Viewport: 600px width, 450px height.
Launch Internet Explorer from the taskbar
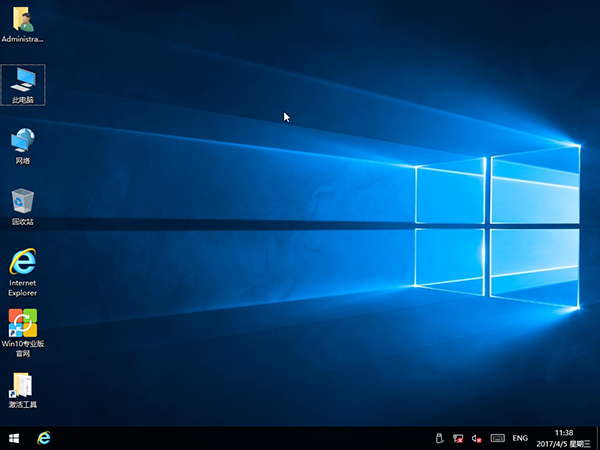44,438
